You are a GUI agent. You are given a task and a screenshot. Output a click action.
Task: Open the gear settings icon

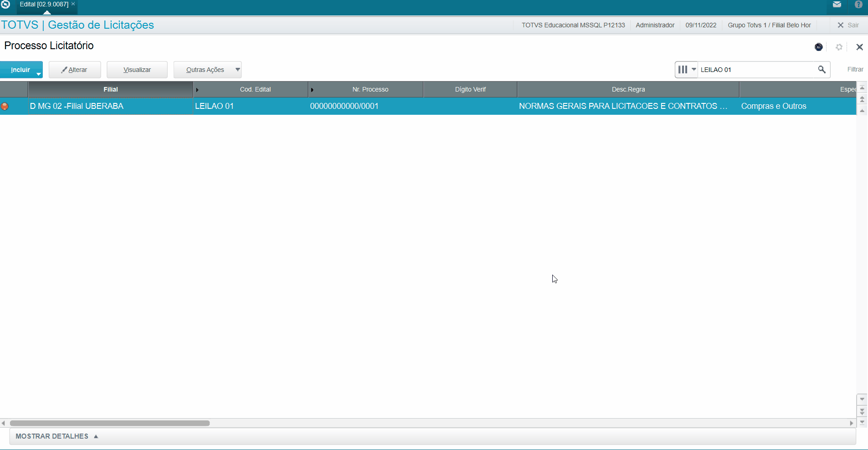click(x=839, y=47)
